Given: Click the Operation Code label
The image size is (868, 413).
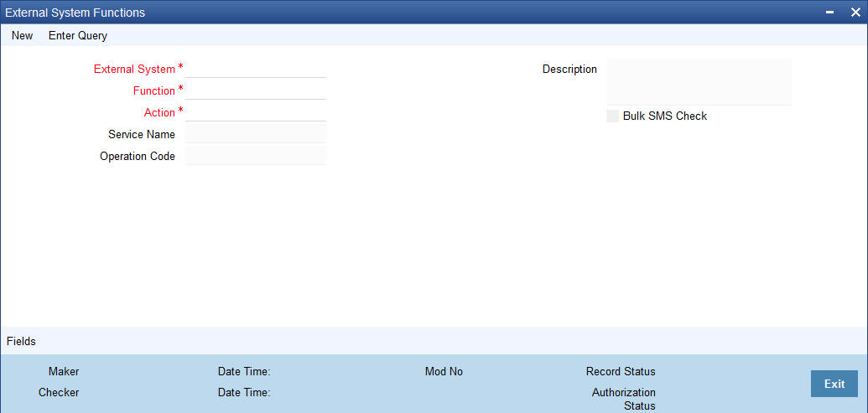Looking at the screenshot, I should pos(138,157).
